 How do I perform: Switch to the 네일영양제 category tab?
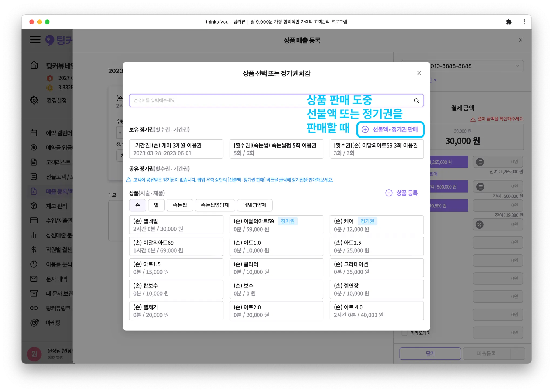pyautogui.click(x=254, y=205)
